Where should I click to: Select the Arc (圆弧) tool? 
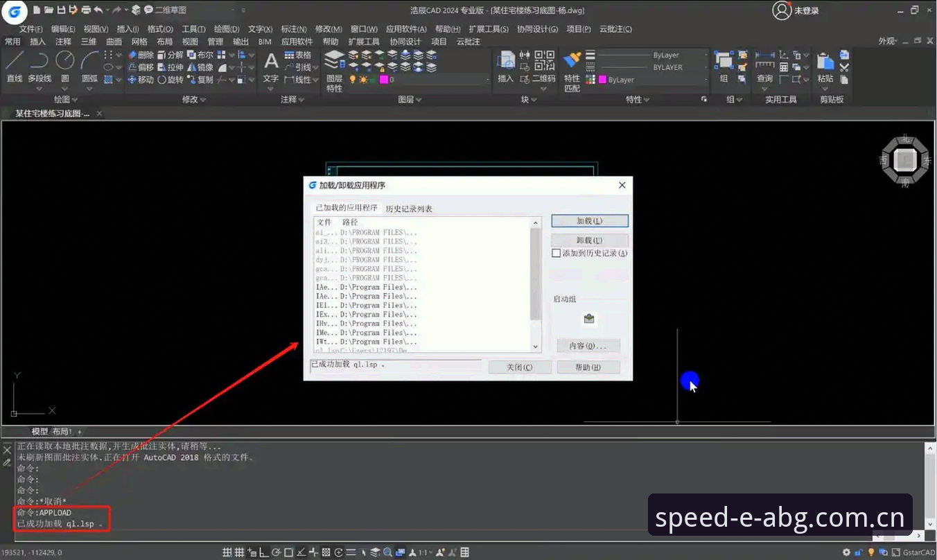pyautogui.click(x=89, y=67)
